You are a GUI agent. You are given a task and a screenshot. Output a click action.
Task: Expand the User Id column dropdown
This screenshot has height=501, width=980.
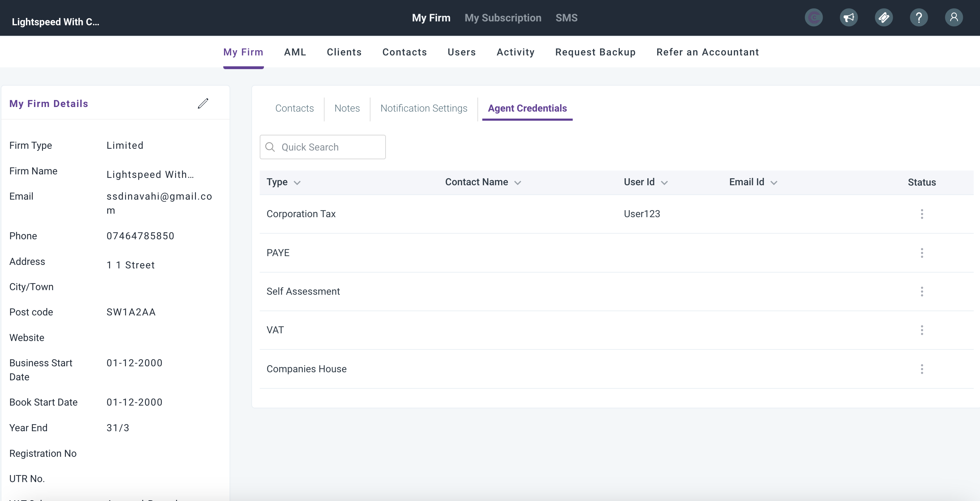[664, 183]
